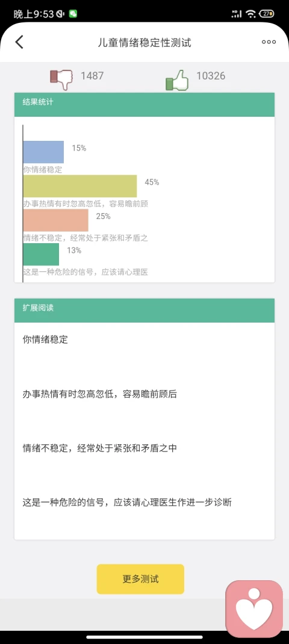
Task: Open the 你情绪稳定 reading entry
Action: click(45, 340)
